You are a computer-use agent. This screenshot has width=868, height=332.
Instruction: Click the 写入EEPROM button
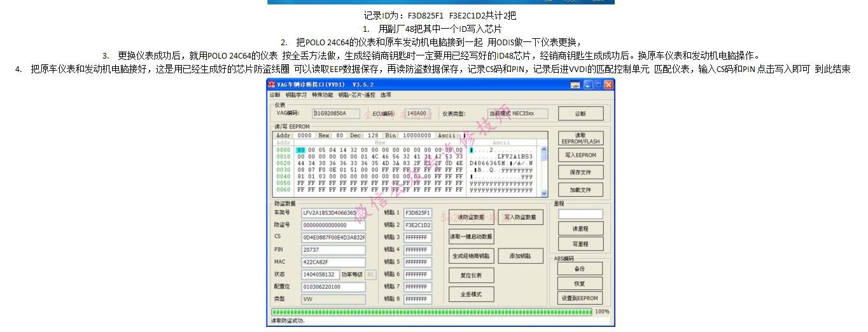click(x=580, y=155)
